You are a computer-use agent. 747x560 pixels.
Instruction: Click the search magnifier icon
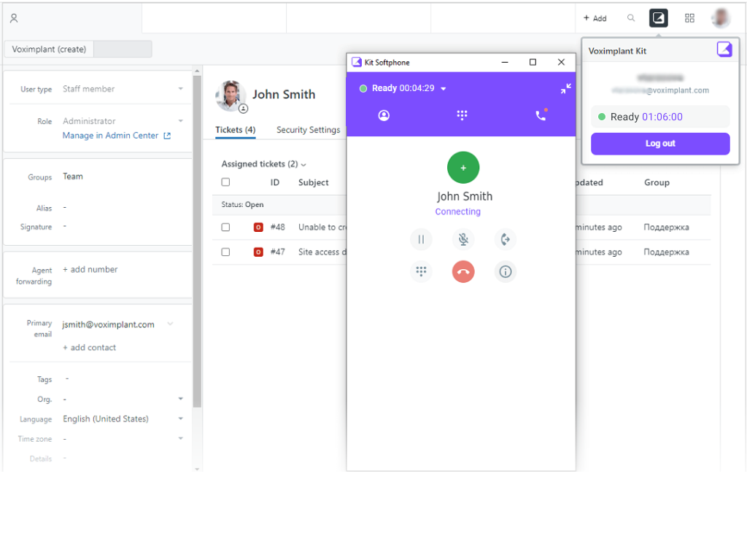[x=631, y=18]
